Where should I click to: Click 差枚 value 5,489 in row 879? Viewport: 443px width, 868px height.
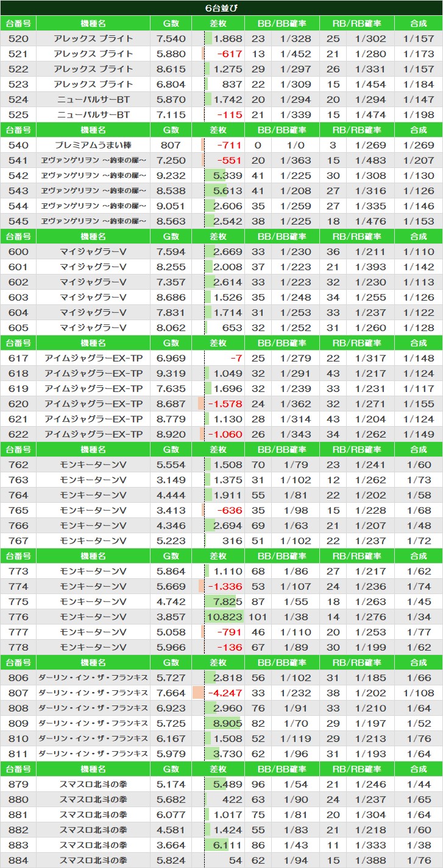click(x=228, y=784)
